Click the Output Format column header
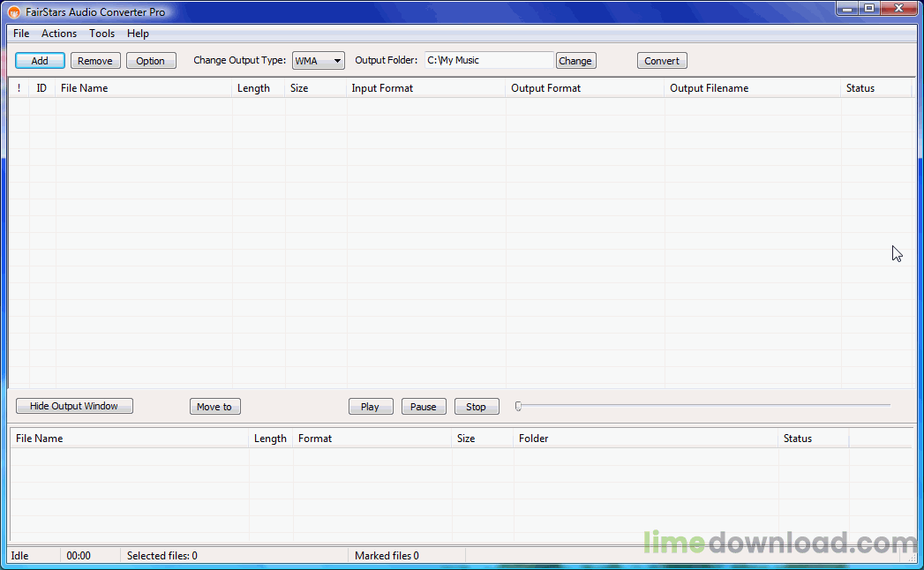This screenshot has width=924, height=570. click(x=585, y=88)
